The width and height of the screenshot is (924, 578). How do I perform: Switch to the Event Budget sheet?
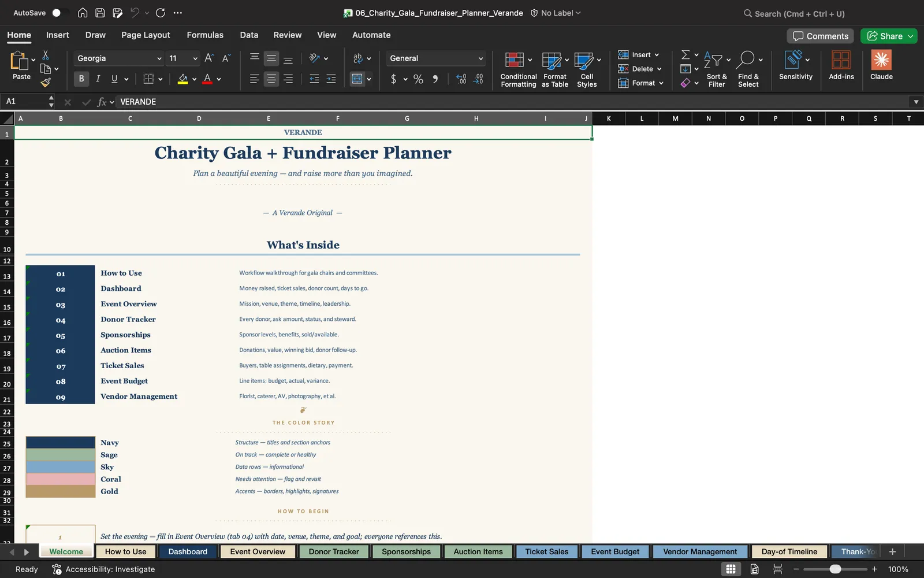[615, 551]
